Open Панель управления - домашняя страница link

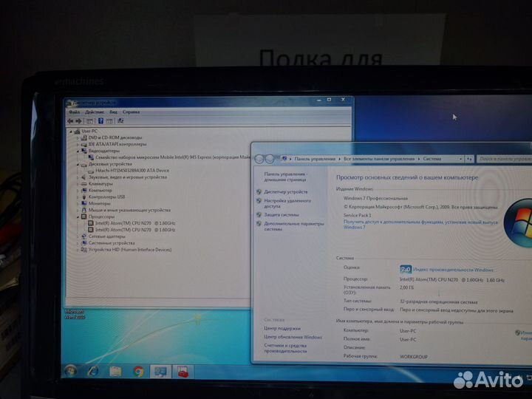pos(286,177)
